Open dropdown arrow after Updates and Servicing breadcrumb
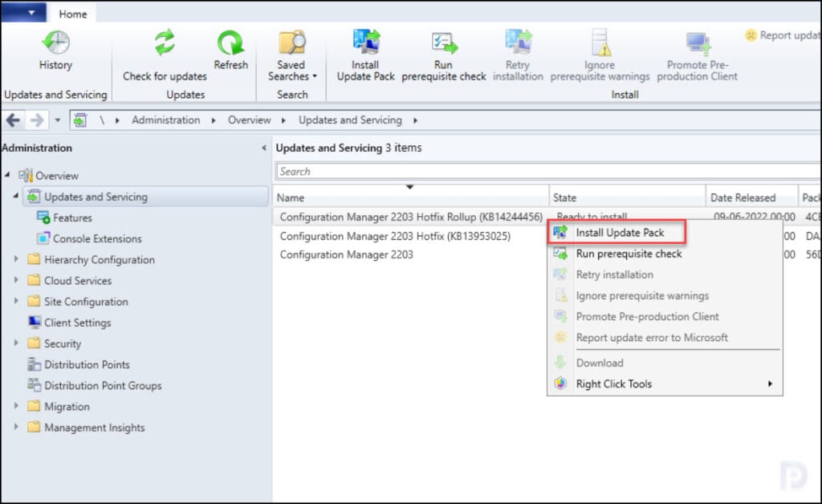 (x=415, y=120)
